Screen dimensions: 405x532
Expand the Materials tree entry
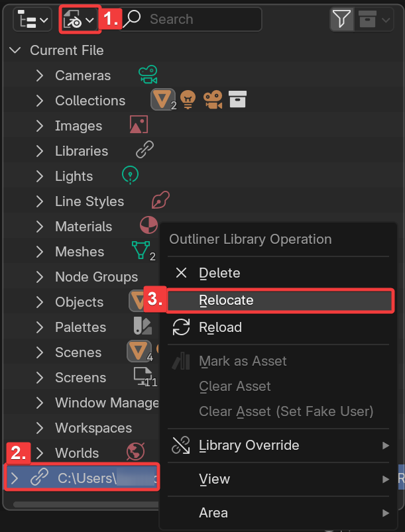pyautogui.click(x=40, y=227)
